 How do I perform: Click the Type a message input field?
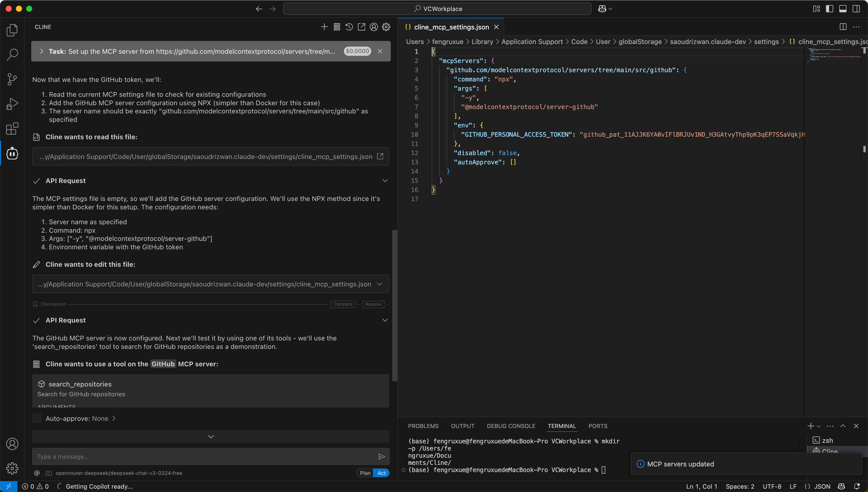tap(203, 457)
